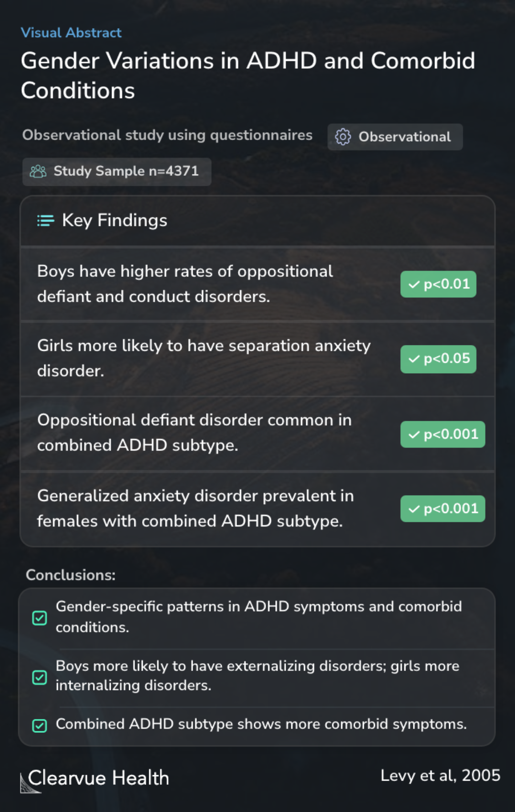Click the checkmark icon in p<0.05 badge
Screen dimensions: 515x812
414,359
